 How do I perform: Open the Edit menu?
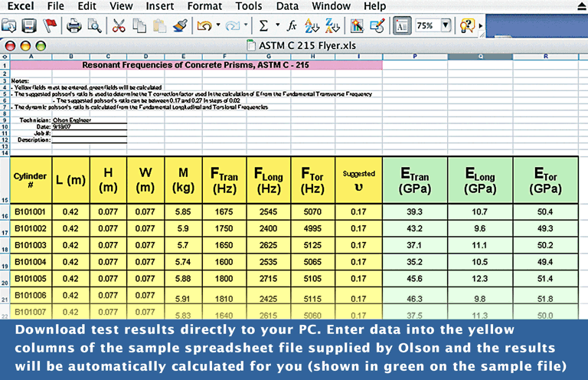click(x=87, y=6)
